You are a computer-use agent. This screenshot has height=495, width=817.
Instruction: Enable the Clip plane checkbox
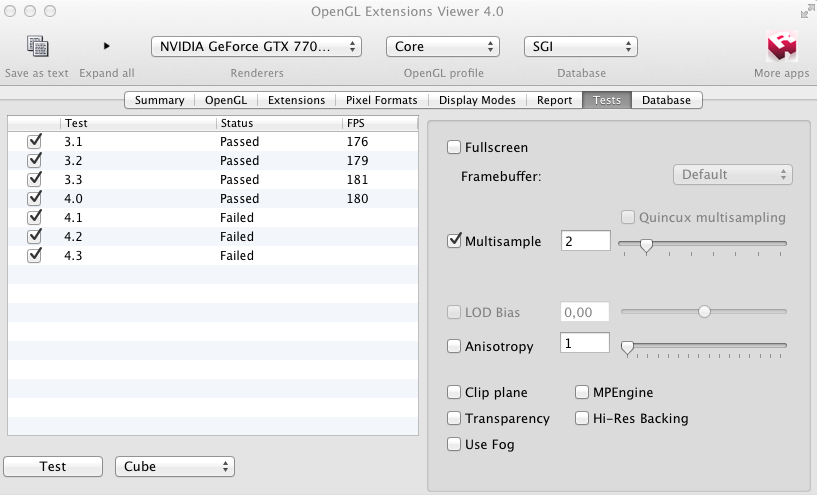(454, 392)
